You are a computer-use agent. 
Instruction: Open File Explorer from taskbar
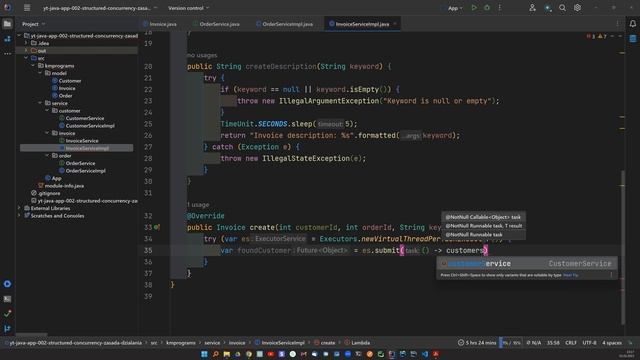[x=227, y=354]
